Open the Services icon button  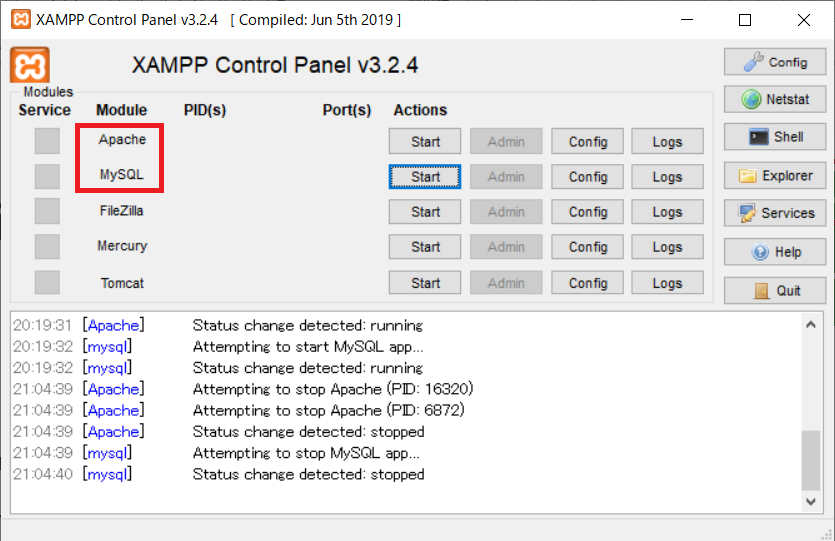pyautogui.click(x=775, y=213)
